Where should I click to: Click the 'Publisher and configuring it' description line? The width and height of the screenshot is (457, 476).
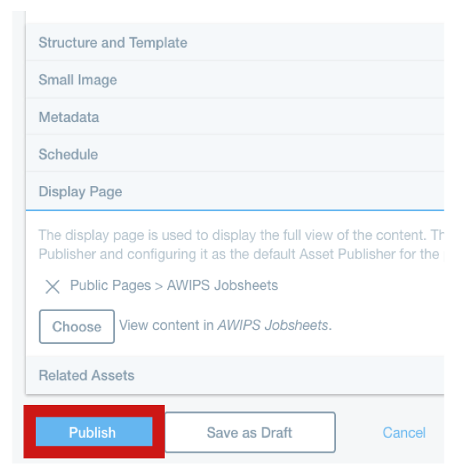coord(241,254)
